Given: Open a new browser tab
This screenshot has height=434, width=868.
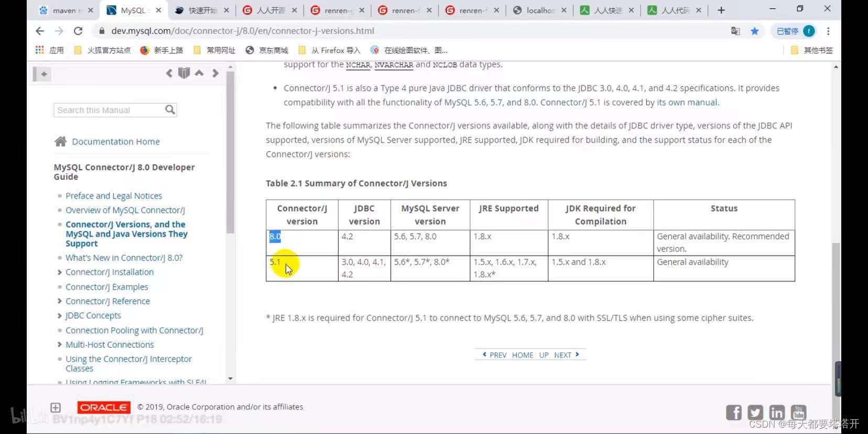Looking at the screenshot, I should pos(721,10).
